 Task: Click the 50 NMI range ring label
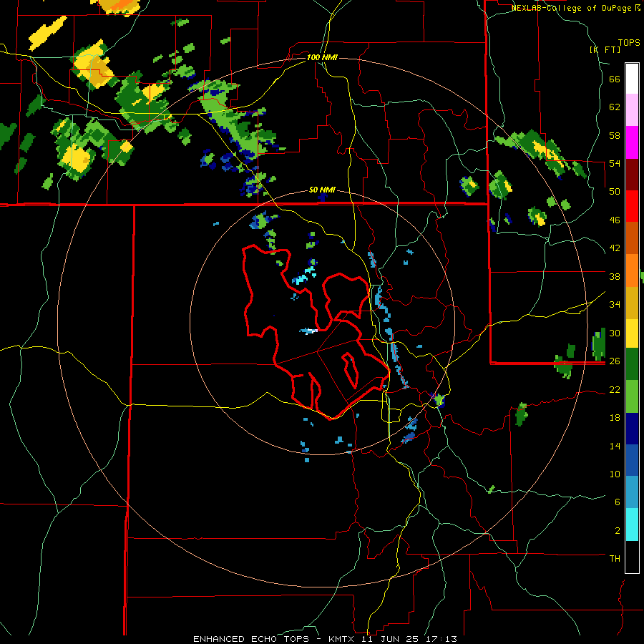point(322,190)
